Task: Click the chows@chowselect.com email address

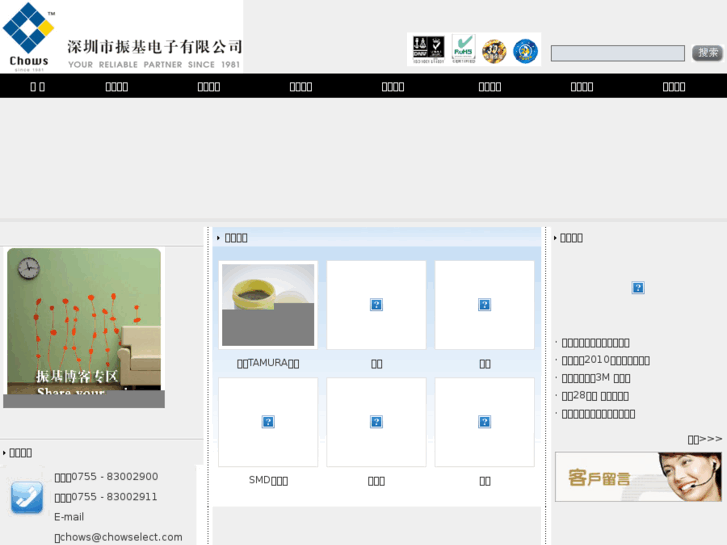Action: [x=121, y=537]
